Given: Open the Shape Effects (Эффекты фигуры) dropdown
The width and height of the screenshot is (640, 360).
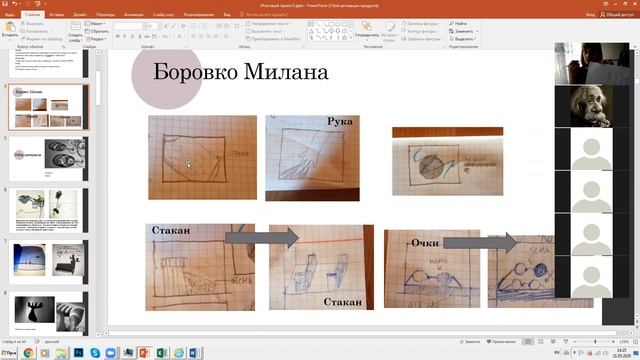Looking at the screenshot, I should (x=421, y=39).
